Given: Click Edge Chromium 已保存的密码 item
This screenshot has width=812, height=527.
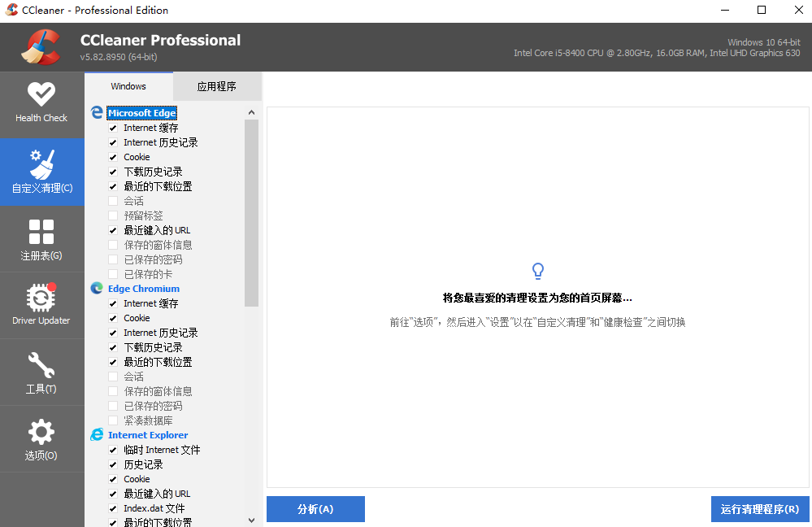Looking at the screenshot, I should pyautogui.click(x=154, y=407).
